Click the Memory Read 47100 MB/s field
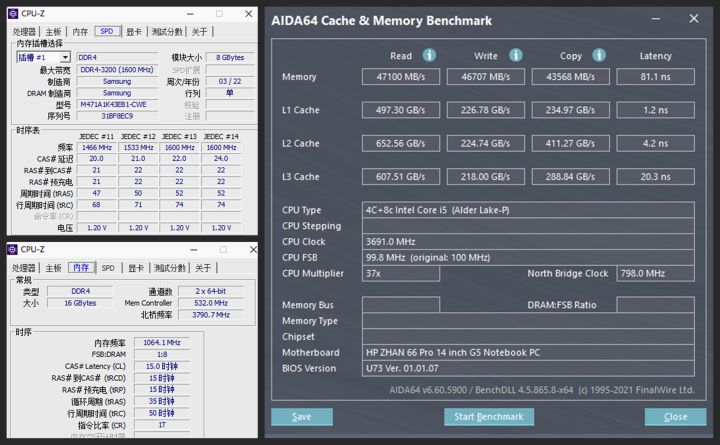The image size is (720, 445). point(400,77)
